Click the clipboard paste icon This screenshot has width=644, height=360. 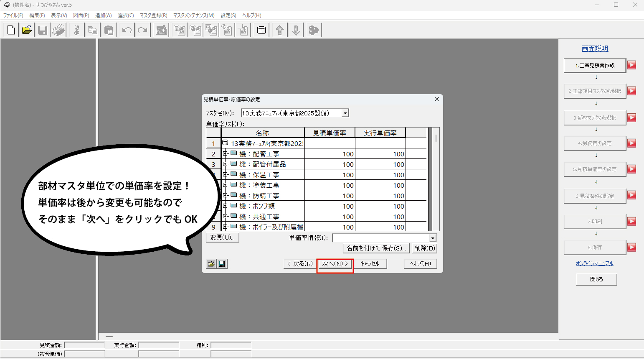109,30
